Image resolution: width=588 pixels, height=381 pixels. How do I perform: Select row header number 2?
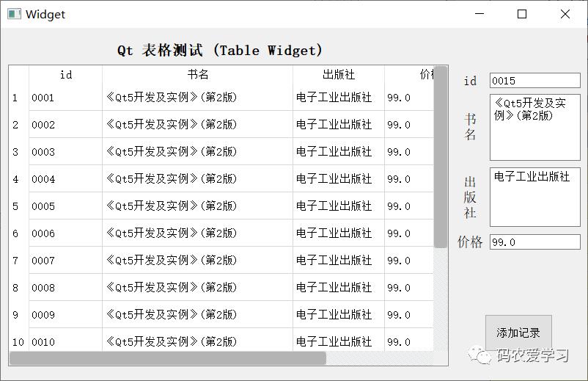(19, 125)
